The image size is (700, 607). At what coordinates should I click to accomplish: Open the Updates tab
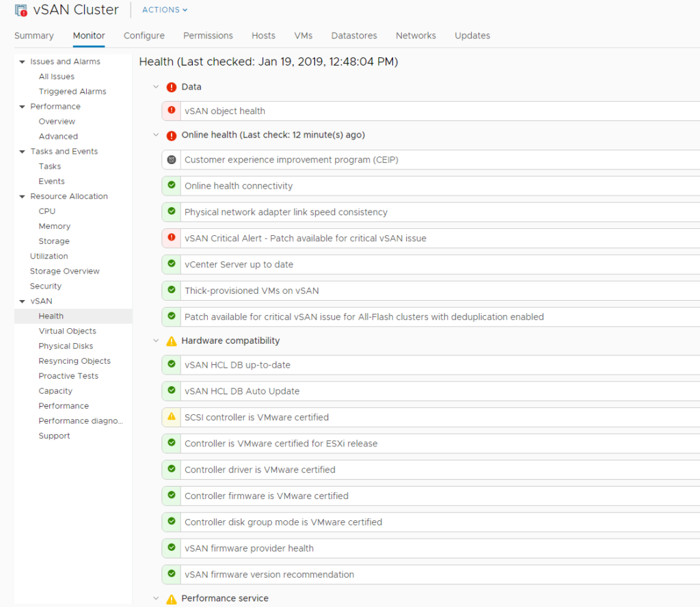tap(472, 36)
